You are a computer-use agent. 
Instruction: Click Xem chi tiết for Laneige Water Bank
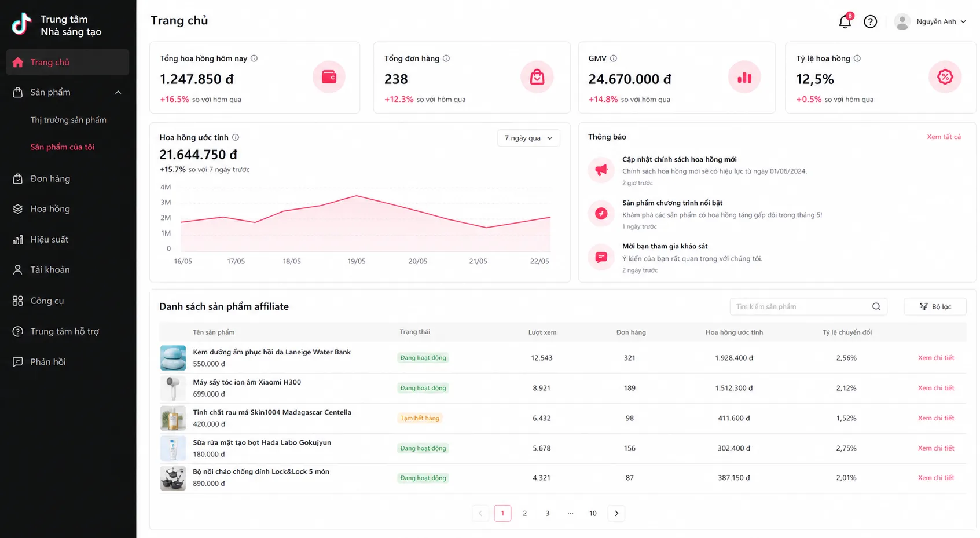click(936, 358)
